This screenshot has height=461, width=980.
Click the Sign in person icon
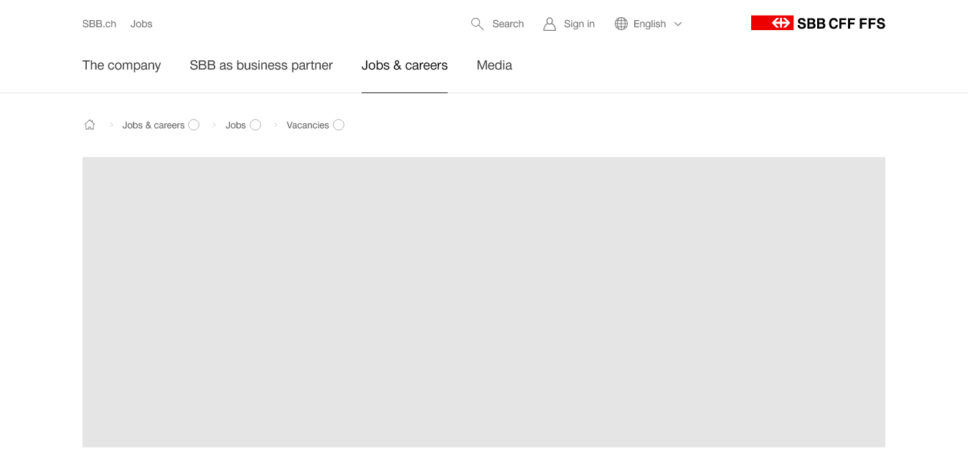(550, 24)
